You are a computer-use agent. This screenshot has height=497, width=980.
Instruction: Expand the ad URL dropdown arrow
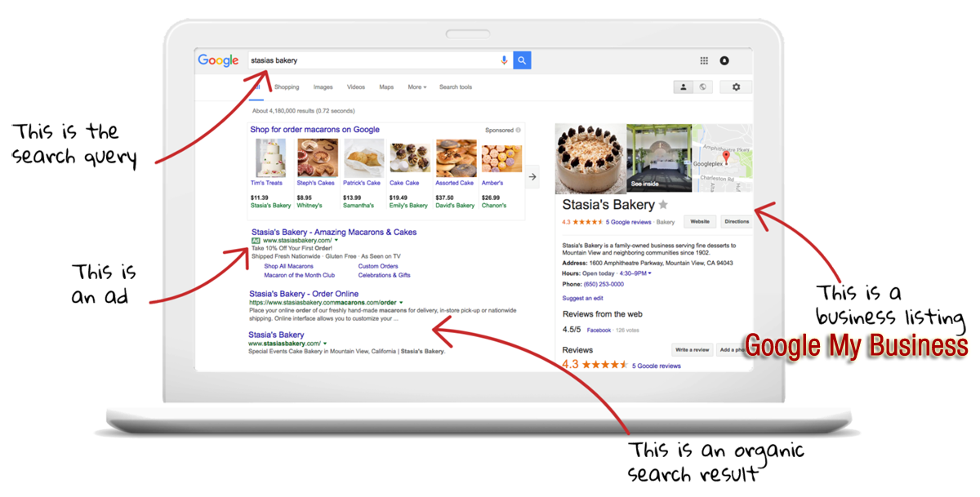[x=336, y=241]
